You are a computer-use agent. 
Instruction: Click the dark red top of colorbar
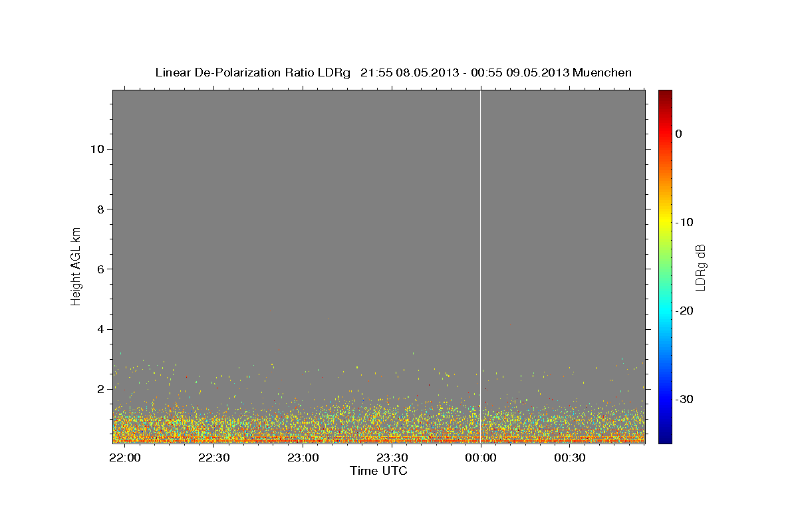coord(665,94)
